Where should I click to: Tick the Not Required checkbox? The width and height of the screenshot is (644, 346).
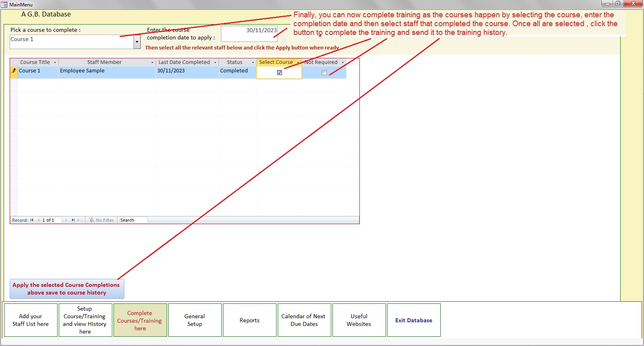324,73
